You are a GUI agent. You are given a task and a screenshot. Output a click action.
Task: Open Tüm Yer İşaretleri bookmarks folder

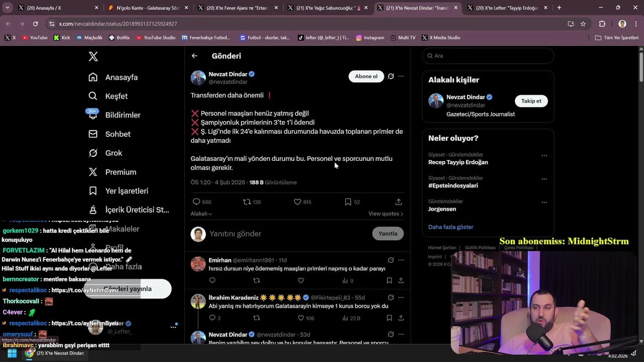(x=617, y=38)
